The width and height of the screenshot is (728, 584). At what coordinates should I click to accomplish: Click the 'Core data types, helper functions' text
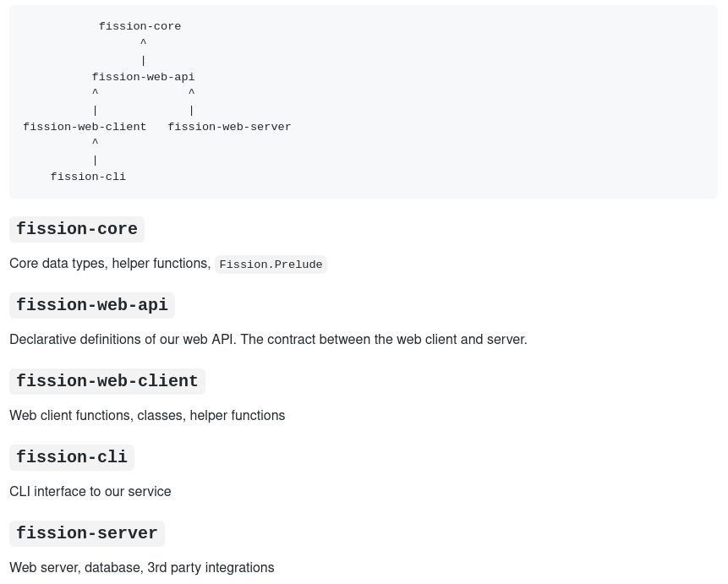110,263
